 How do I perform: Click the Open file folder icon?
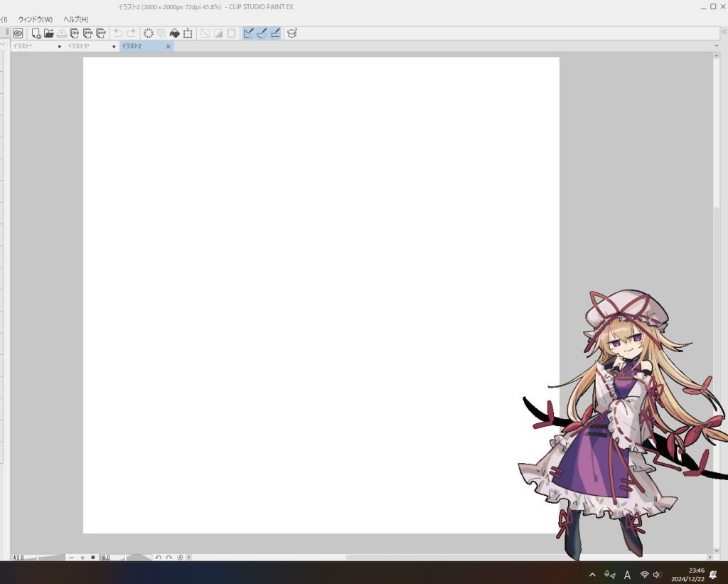click(x=49, y=33)
